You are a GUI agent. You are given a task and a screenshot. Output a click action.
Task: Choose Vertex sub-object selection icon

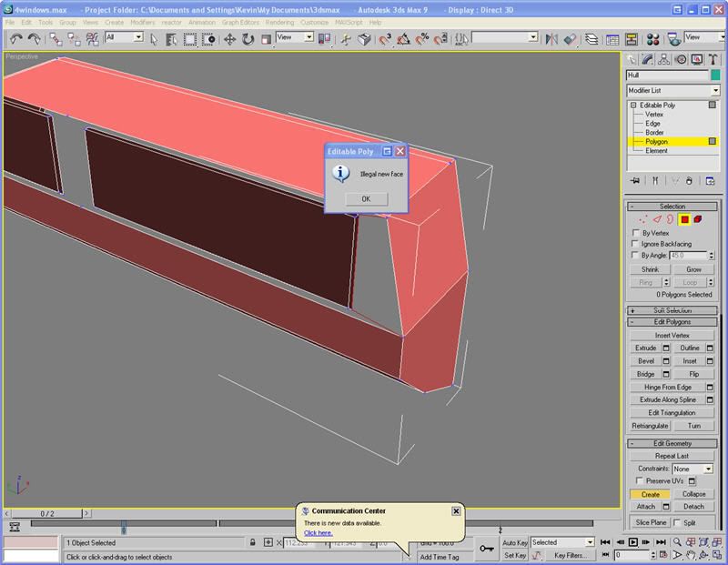pos(643,219)
